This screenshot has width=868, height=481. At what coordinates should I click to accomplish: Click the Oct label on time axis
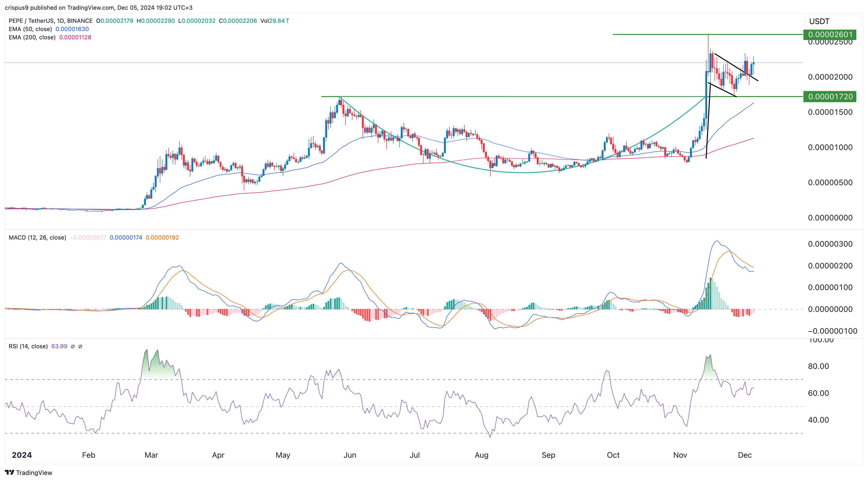coord(613,455)
